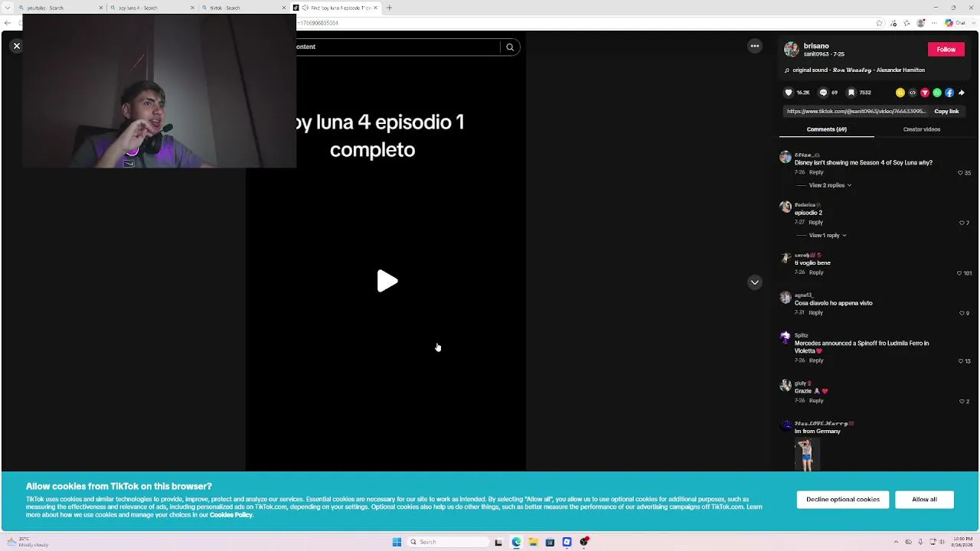This screenshot has height=551, width=980.
Task: Go to the next video arrow
Action: point(755,282)
